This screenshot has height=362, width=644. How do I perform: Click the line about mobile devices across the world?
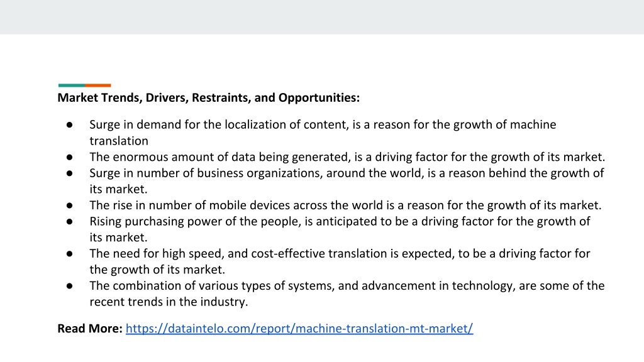coord(345,206)
